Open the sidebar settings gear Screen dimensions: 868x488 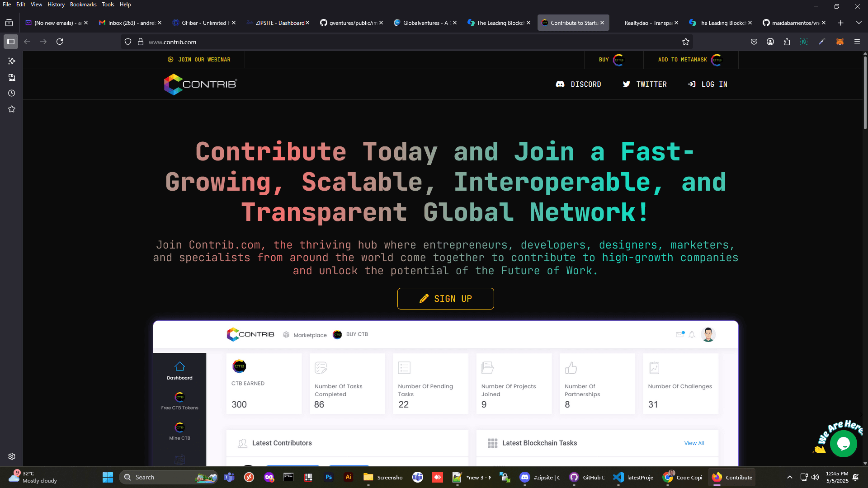[x=12, y=456]
